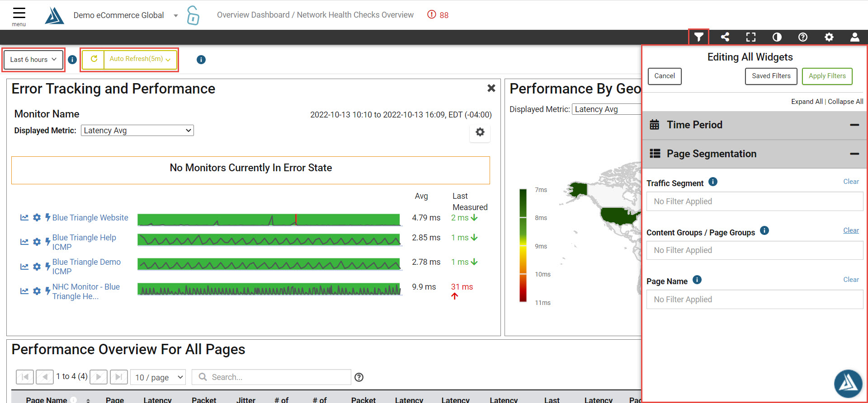Open the help question mark icon
The width and height of the screenshot is (868, 403).
coord(803,37)
